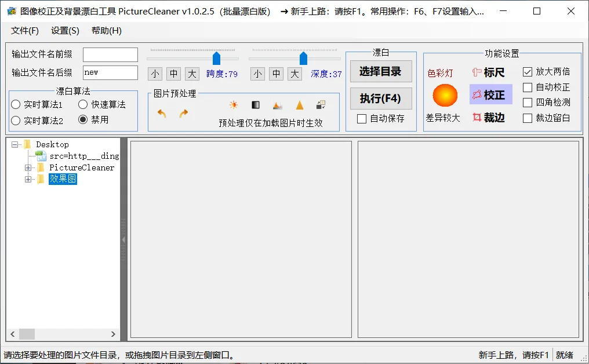The height and width of the screenshot is (364, 589).
Task: Select 快速算法 radio button
Action: click(x=83, y=104)
